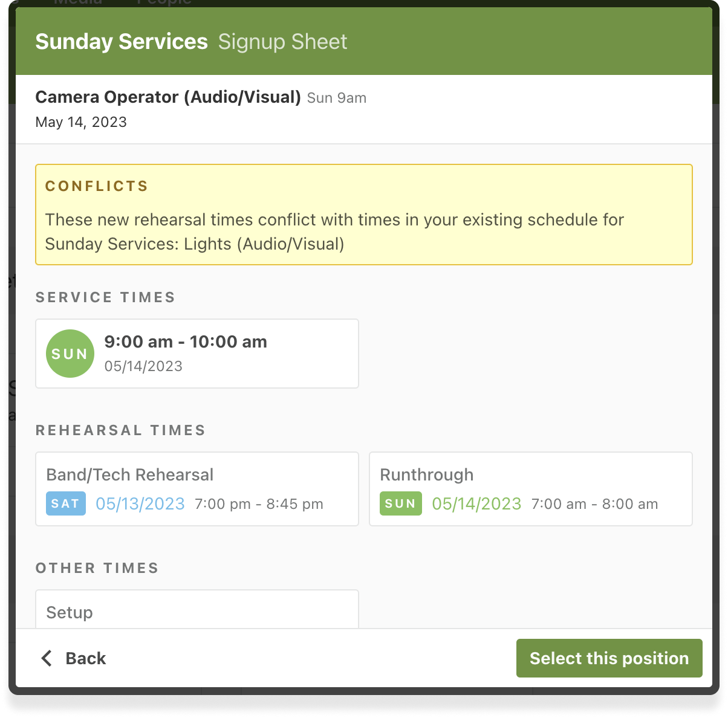Click the Back chevron arrow icon

47,658
